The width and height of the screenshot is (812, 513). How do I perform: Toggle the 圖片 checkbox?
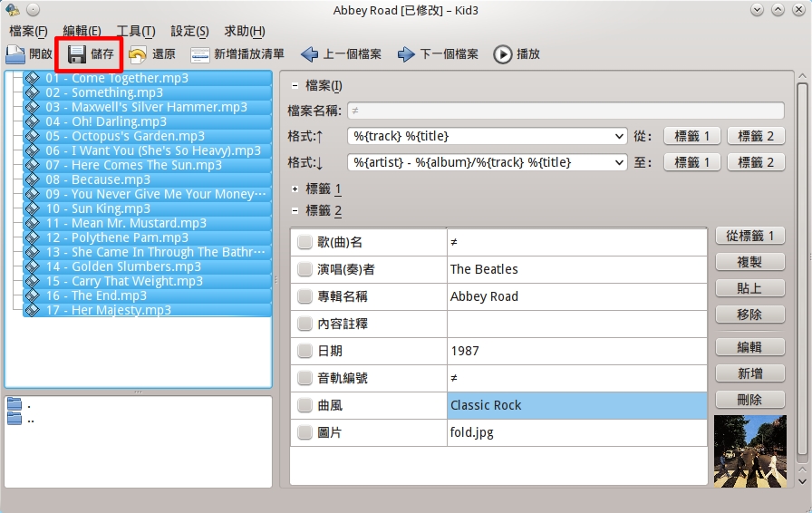coord(304,432)
